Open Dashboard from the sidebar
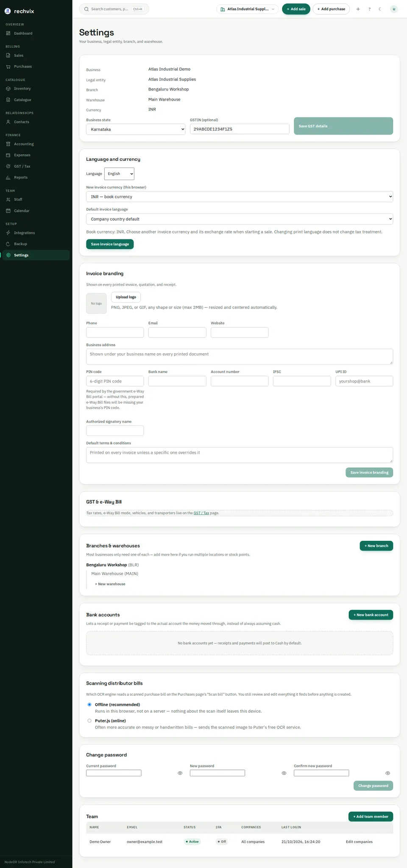The width and height of the screenshot is (407, 868). [x=36, y=33]
